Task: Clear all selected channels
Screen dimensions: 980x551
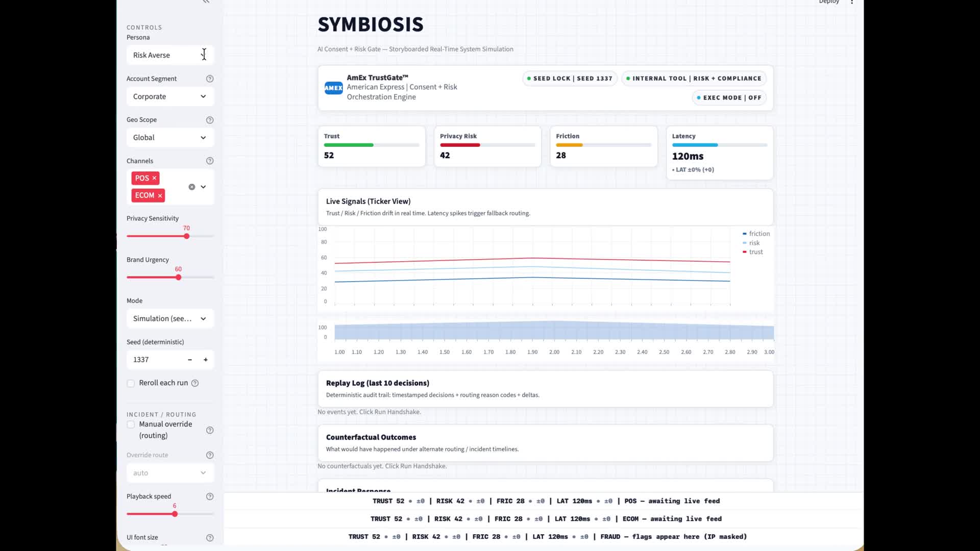Action: (x=192, y=187)
